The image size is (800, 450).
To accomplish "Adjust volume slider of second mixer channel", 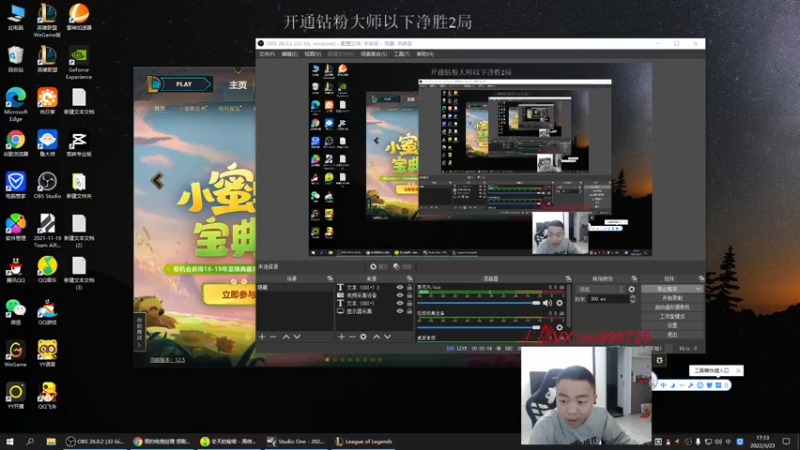I will point(479,328).
